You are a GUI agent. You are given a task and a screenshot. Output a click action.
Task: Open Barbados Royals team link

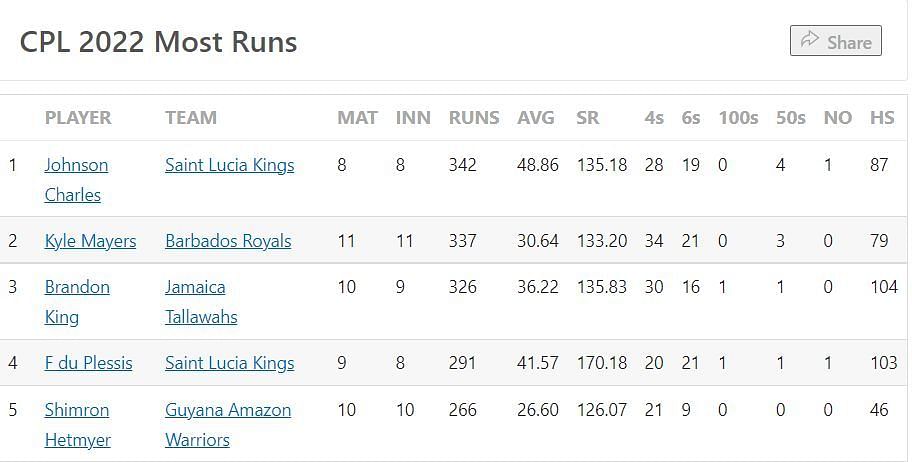click(x=228, y=241)
